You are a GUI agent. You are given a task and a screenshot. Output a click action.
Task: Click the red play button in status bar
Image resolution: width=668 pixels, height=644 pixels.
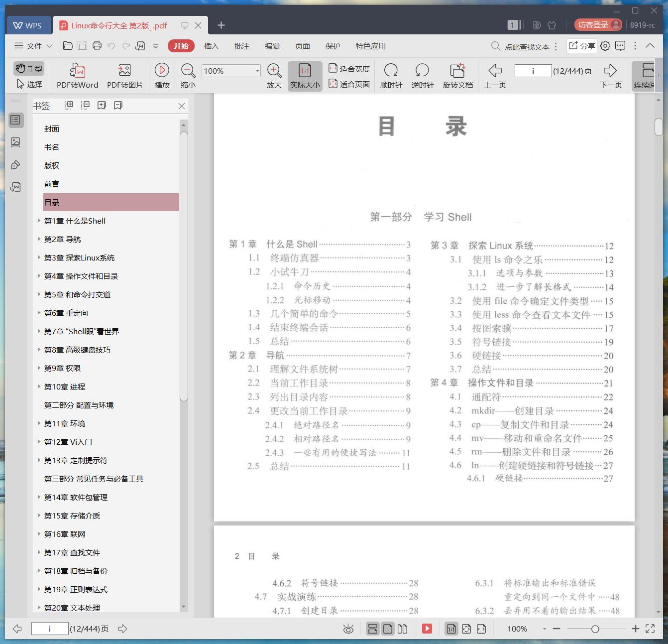[427, 629]
